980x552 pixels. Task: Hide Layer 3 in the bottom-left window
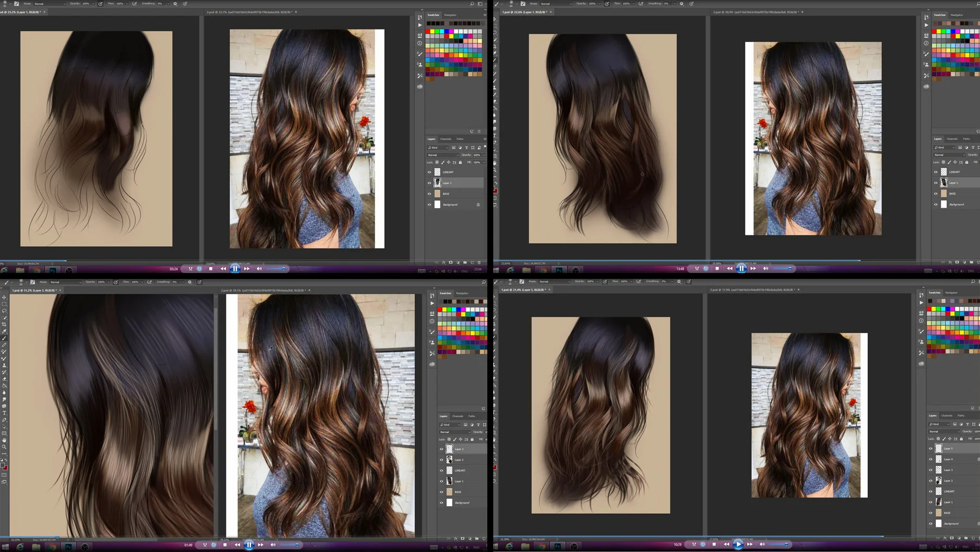click(442, 449)
